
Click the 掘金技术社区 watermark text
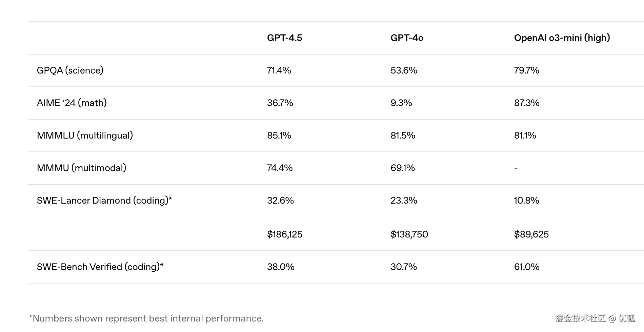[580, 318]
